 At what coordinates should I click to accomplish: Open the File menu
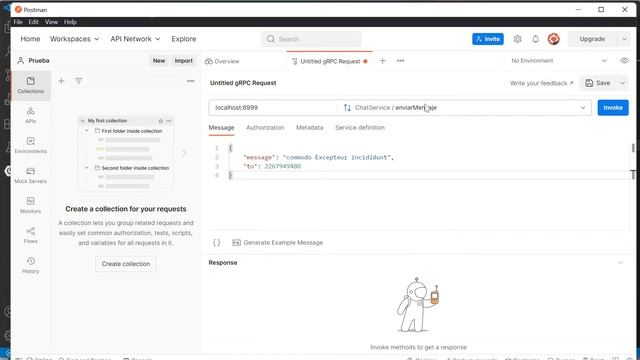pos(18,22)
